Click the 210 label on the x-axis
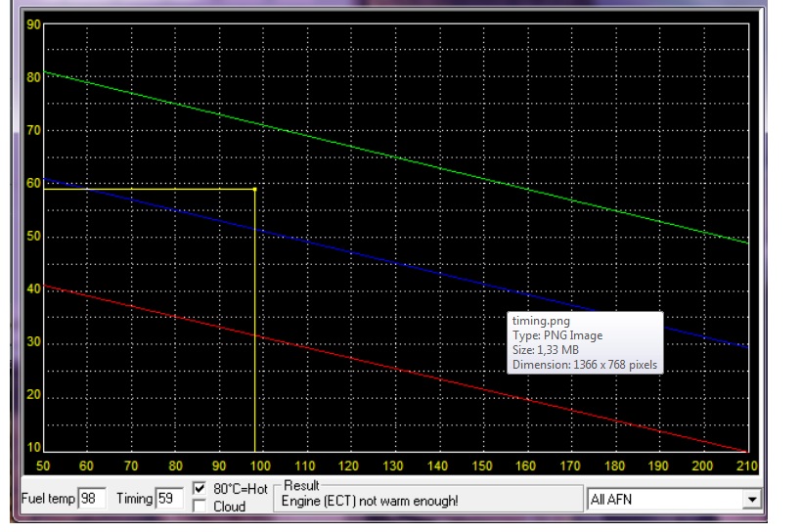The height and width of the screenshot is (532, 801). 747,465
